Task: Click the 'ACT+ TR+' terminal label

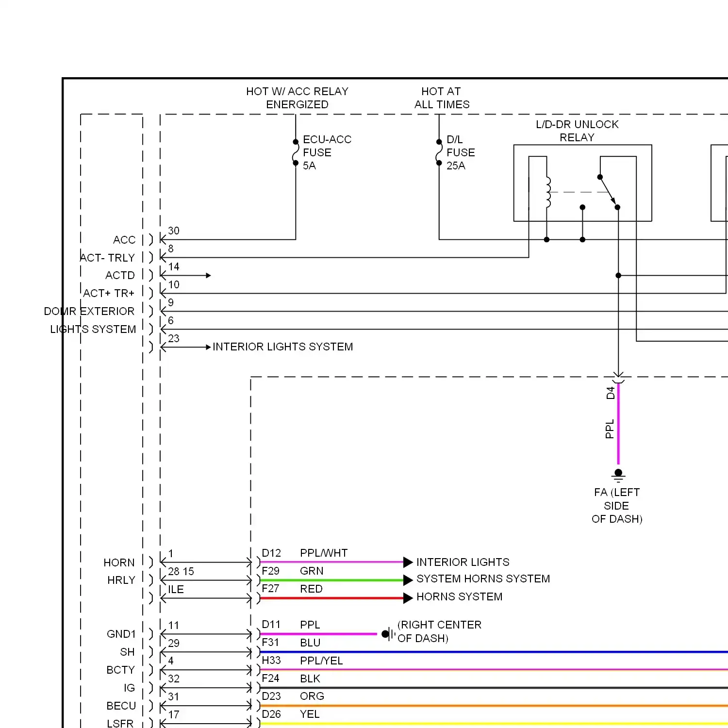Action: [x=109, y=293]
